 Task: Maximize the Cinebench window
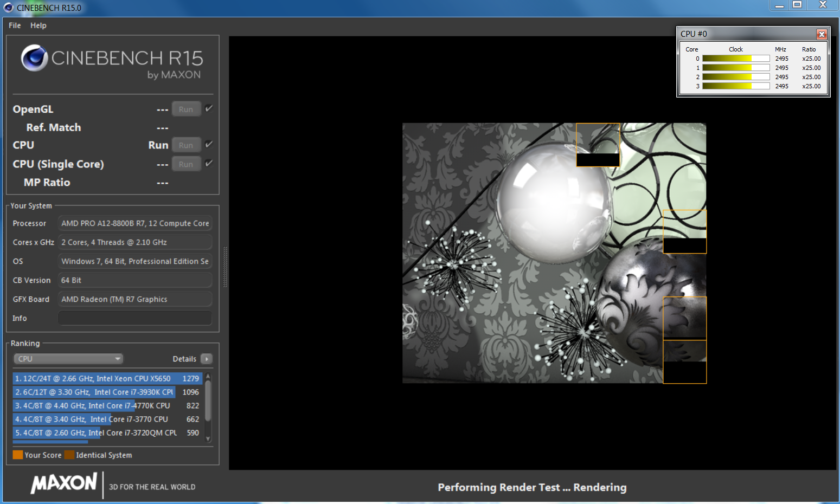797,5
